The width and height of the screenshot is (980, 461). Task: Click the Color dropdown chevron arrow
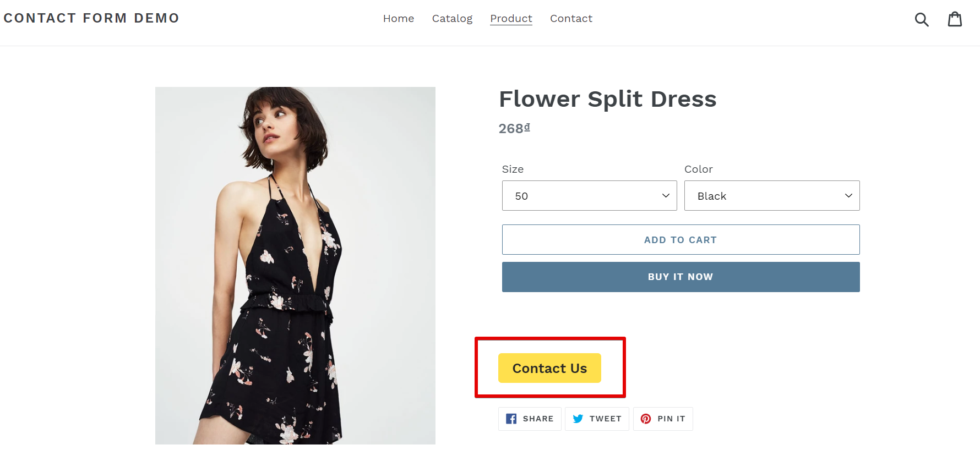[848, 196]
